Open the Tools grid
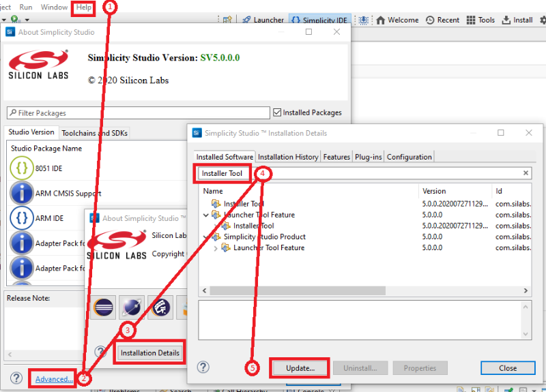Screen dimensions: 546x392 tap(480, 20)
